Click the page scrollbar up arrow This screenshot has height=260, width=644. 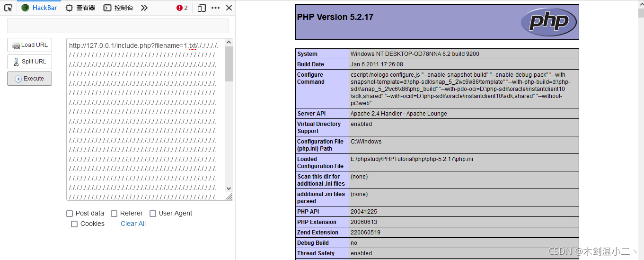pyautogui.click(x=641, y=4)
